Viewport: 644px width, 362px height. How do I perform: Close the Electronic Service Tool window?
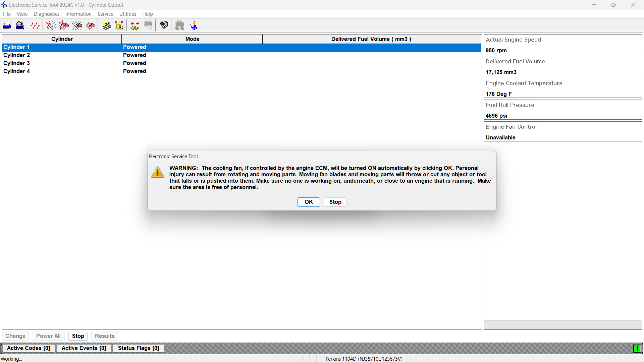(x=633, y=5)
